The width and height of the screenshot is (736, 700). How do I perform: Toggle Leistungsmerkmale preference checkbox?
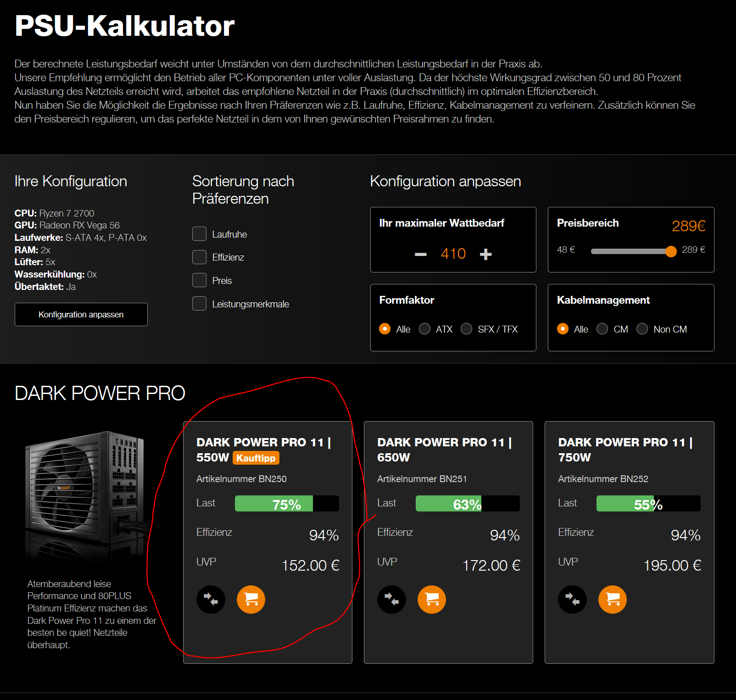point(199,304)
